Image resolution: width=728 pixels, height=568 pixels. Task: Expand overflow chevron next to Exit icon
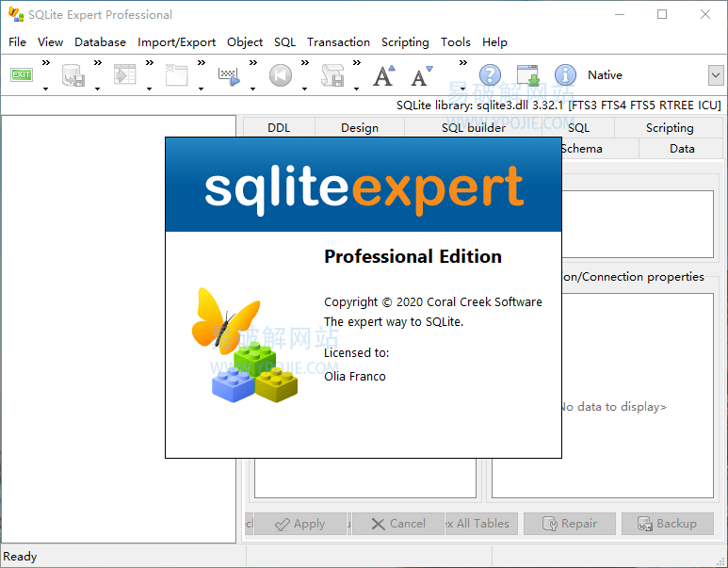[45, 63]
